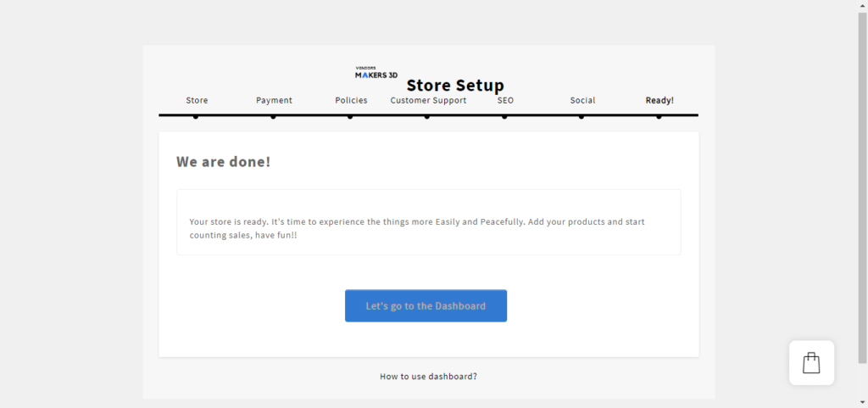This screenshot has width=868, height=408.
Task: Select the Ready! step
Action: pyautogui.click(x=659, y=100)
